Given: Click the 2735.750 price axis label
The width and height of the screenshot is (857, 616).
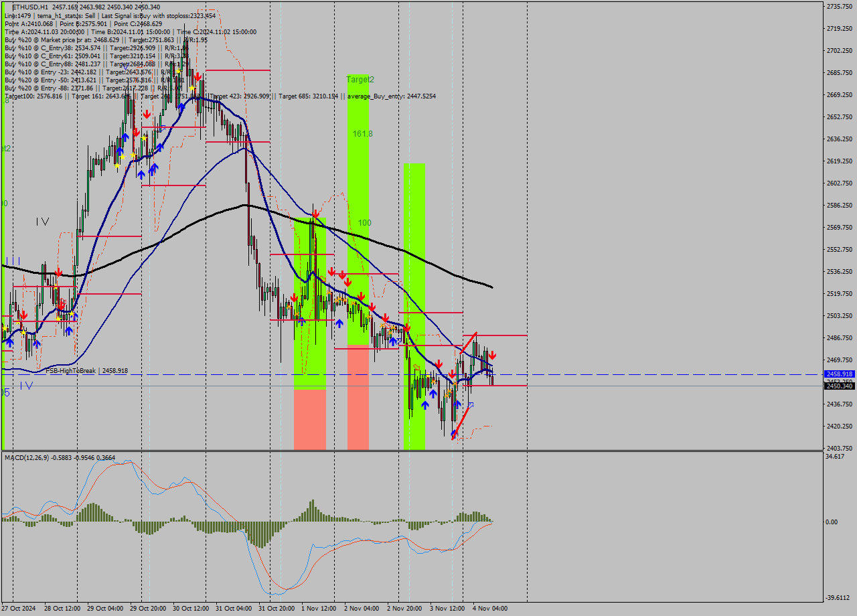Looking at the screenshot, I should tap(839, 6).
